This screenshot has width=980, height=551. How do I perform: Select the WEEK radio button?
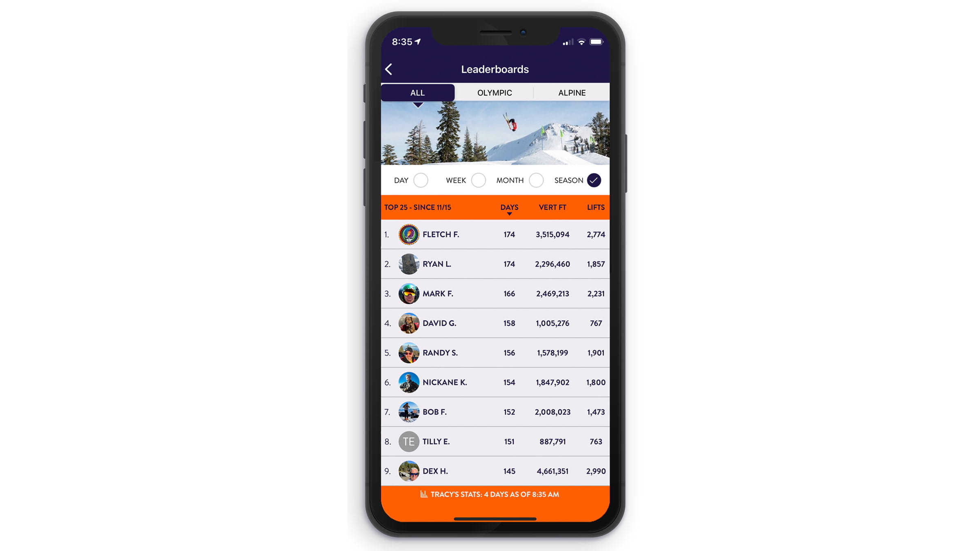(x=479, y=180)
